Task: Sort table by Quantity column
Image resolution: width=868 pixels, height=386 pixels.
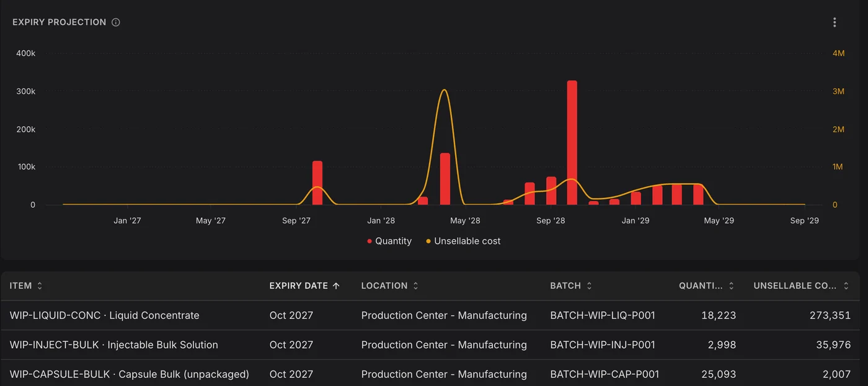Action: [707, 286]
